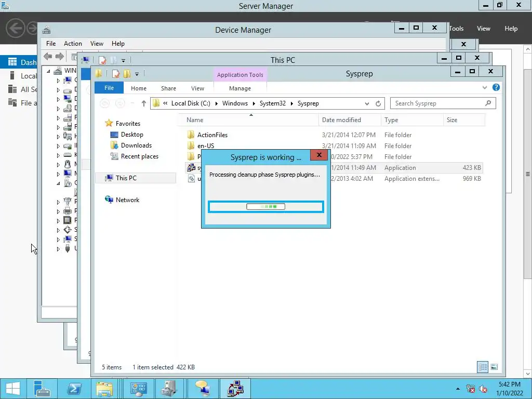The image size is (532, 399).
Task: Open Device Manager View menu
Action: (97, 44)
